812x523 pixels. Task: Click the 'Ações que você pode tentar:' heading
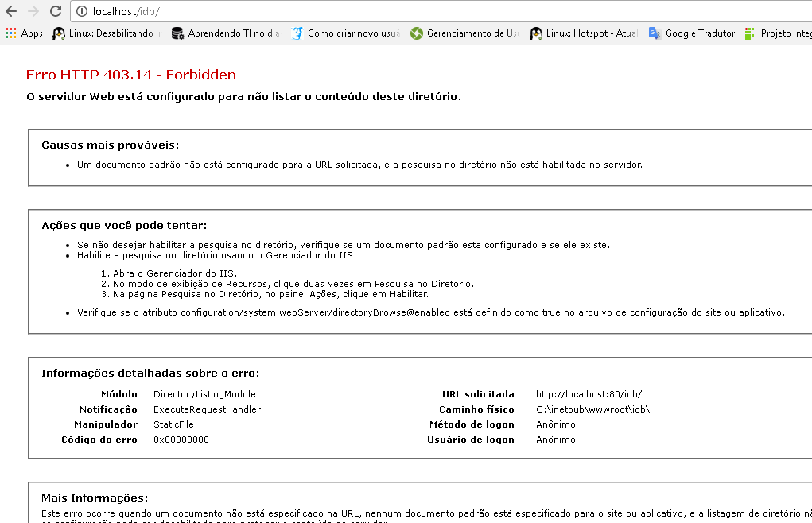point(124,226)
